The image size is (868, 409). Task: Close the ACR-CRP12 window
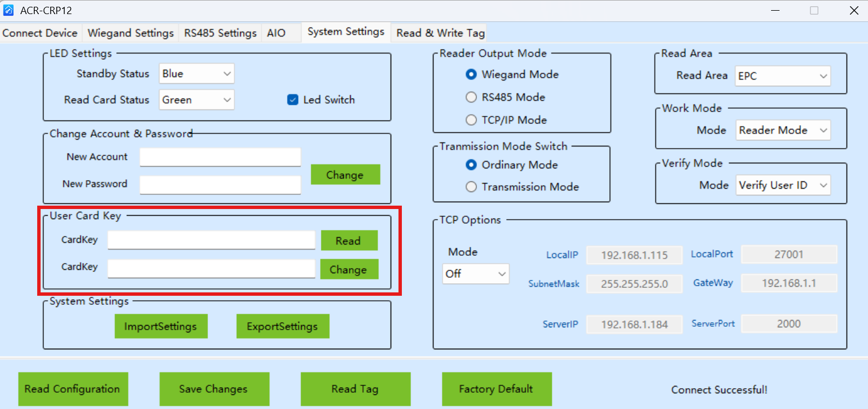click(x=854, y=10)
